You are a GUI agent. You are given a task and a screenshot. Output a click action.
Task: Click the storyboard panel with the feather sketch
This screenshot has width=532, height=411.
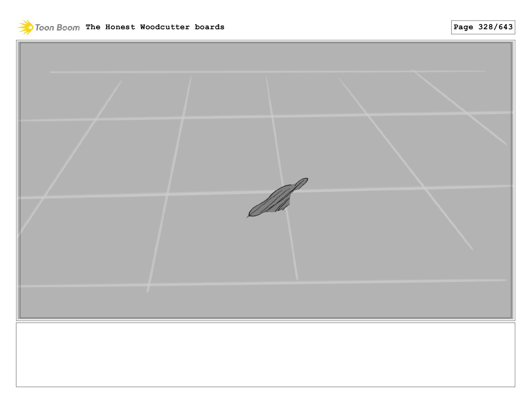click(x=265, y=180)
